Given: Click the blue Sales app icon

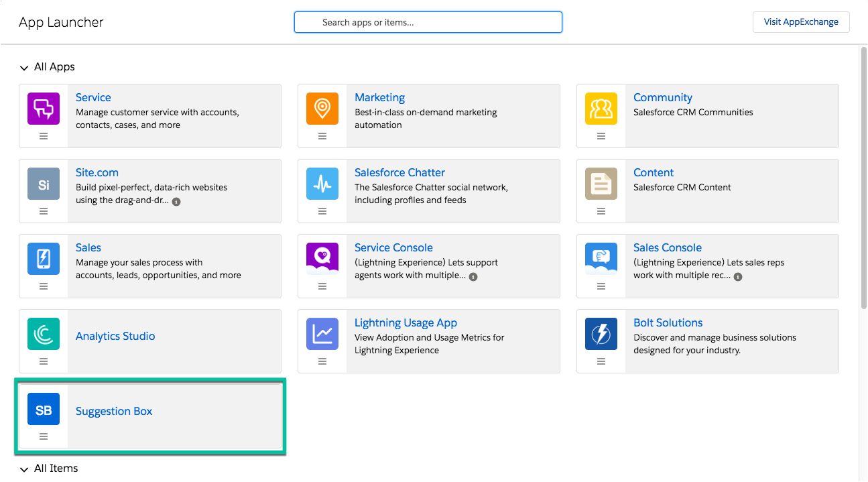Looking at the screenshot, I should coord(44,259).
